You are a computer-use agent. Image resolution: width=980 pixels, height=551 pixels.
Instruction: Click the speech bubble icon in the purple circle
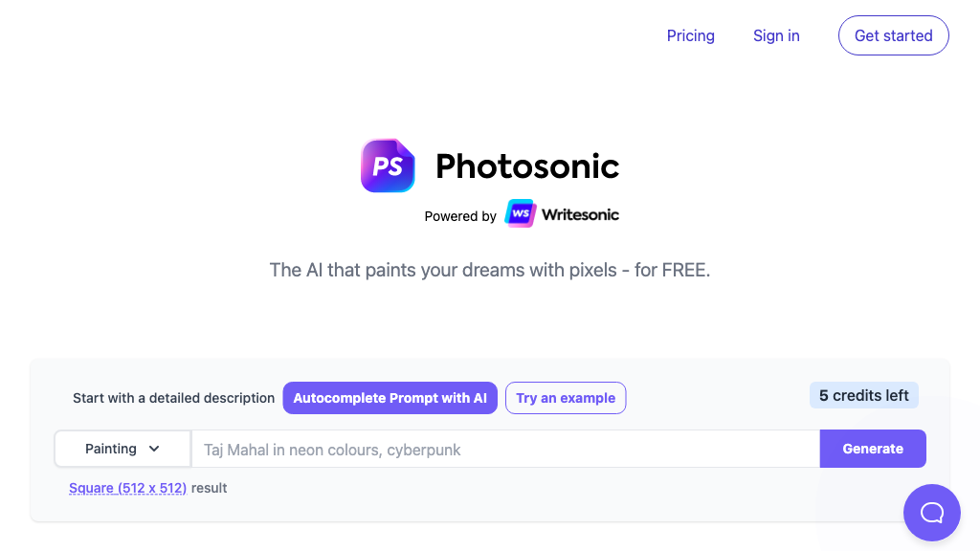931,513
